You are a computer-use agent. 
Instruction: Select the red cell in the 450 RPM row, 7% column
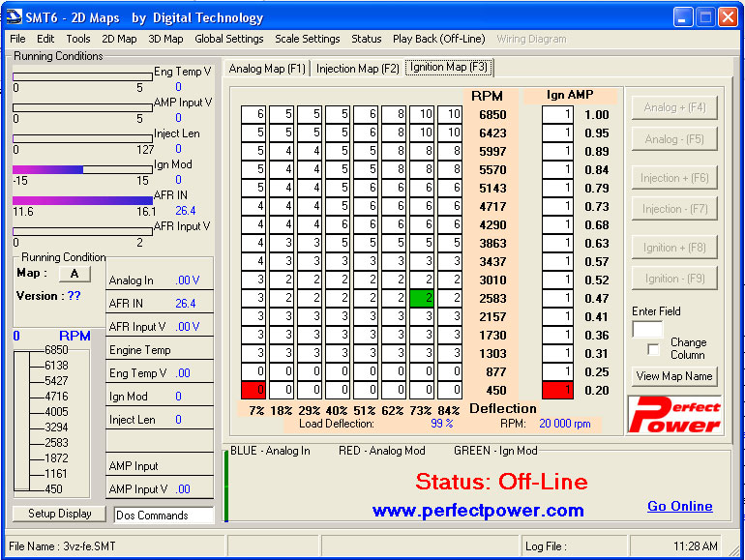(x=253, y=390)
